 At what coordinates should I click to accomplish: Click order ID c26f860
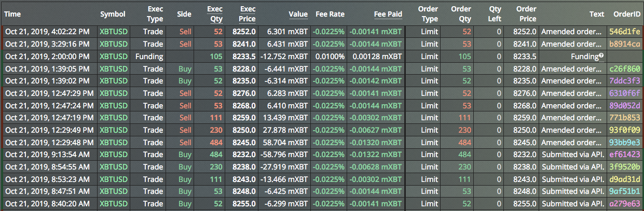pos(625,68)
